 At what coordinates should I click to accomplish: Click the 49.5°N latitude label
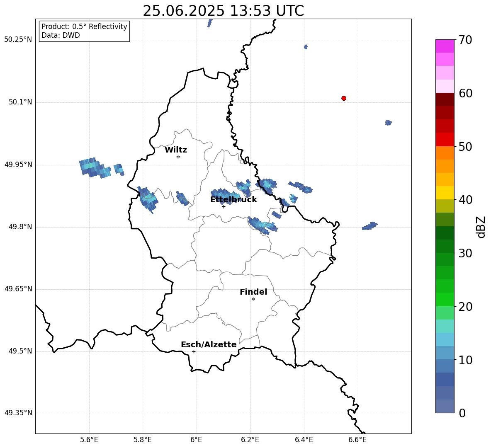click(20, 351)
